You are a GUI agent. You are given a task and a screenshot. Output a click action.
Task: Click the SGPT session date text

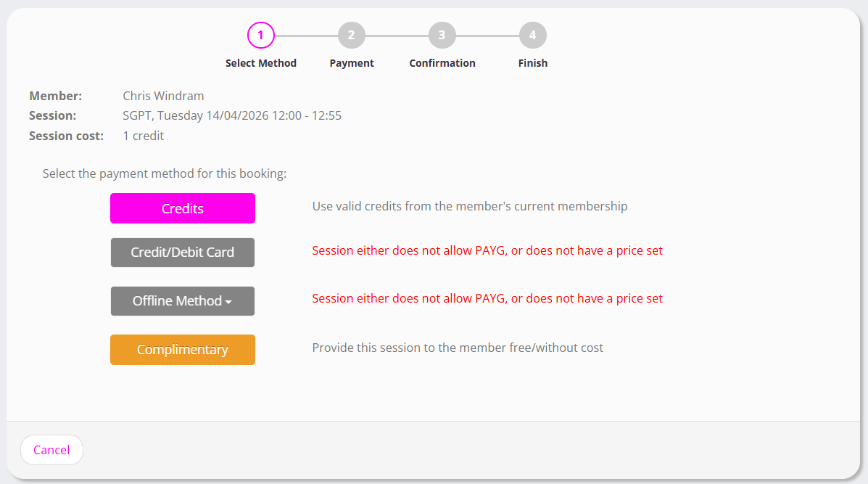tap(232, 115)
